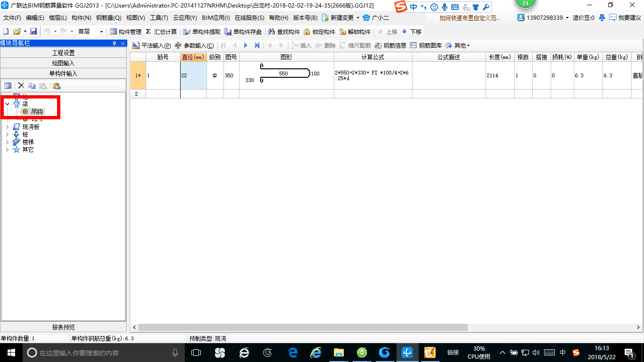Open Microsoft Edge from the taskbar
Image resolution: width=644 pixels, height=362 pixels.
293,352
